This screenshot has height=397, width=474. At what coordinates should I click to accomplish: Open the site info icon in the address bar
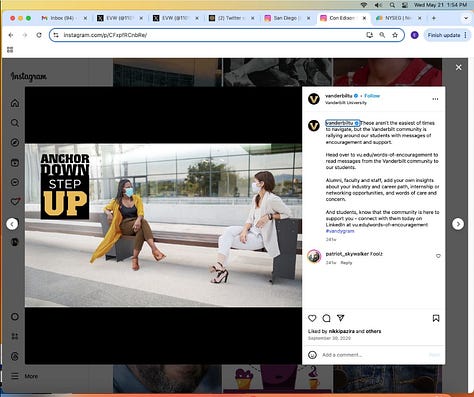click(56, 35)
